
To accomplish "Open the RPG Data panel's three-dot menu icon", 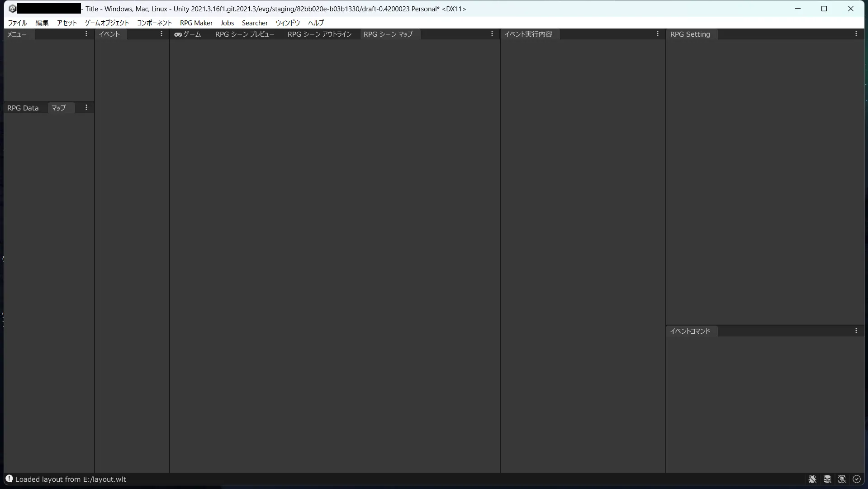I will (x=86, y=108).
